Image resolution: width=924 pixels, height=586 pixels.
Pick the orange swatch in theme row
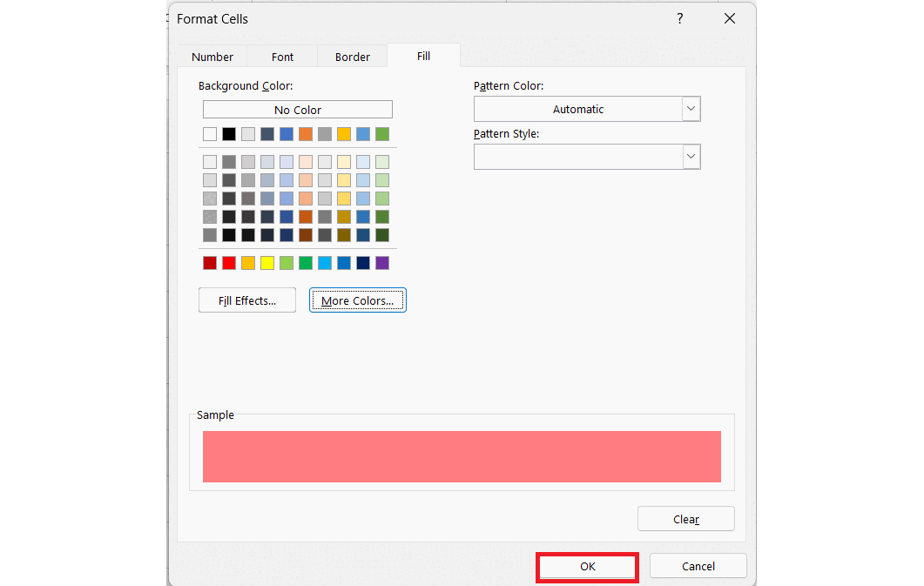[x=306, y=134]
